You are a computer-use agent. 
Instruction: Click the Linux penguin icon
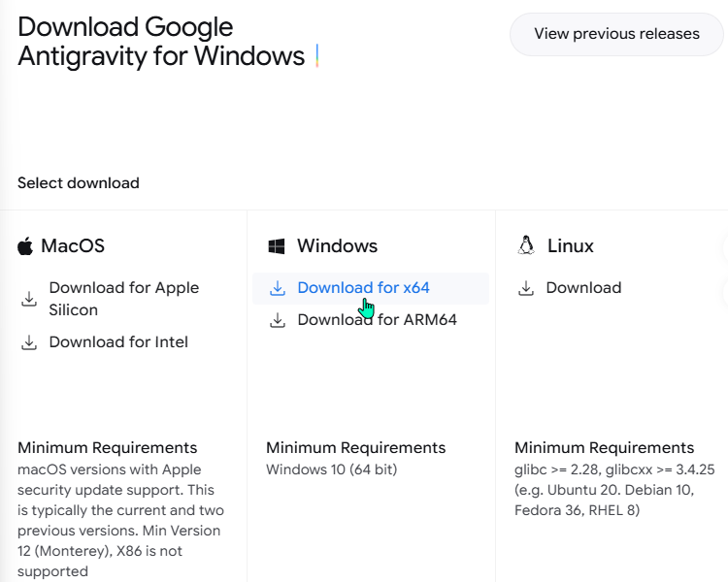(x=526, y=245)
